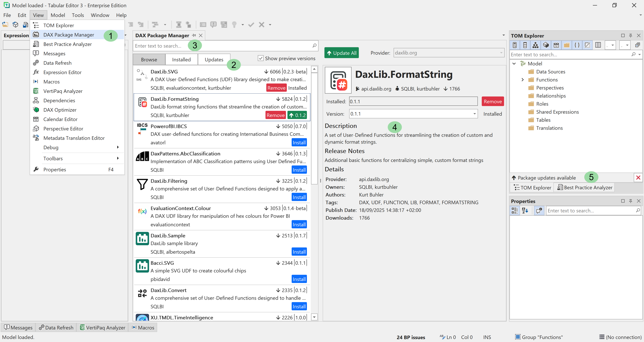
Task: Pin the DAX Package Manager panel
Action: click(194, 35)
